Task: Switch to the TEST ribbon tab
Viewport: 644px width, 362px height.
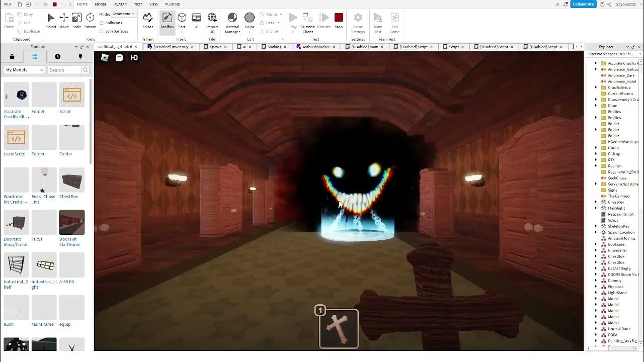Action: 138,4
